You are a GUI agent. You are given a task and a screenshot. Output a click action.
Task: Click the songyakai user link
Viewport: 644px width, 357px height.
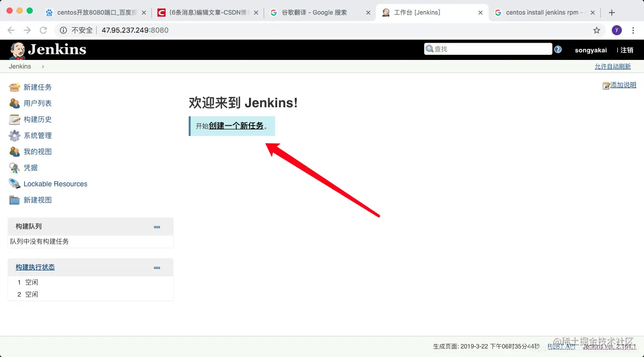(x=591, y=50)
